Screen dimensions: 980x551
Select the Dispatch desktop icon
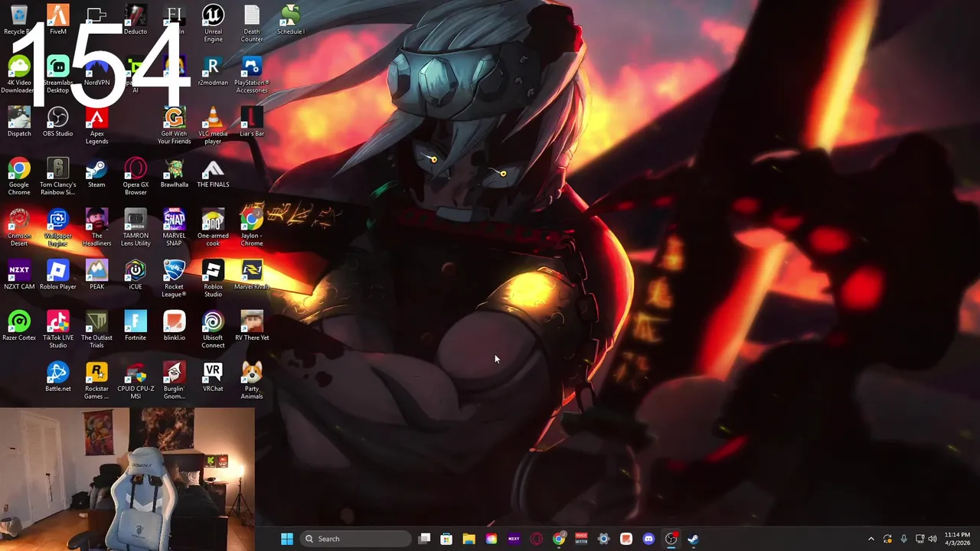(x=19, y=122)
